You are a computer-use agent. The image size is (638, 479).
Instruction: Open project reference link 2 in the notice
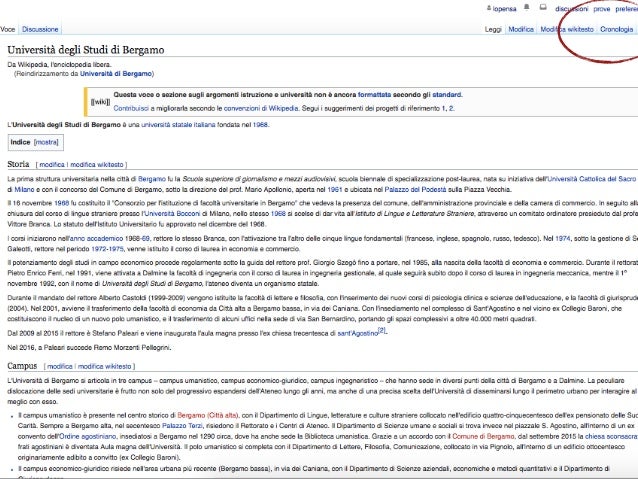click(451, 108)
